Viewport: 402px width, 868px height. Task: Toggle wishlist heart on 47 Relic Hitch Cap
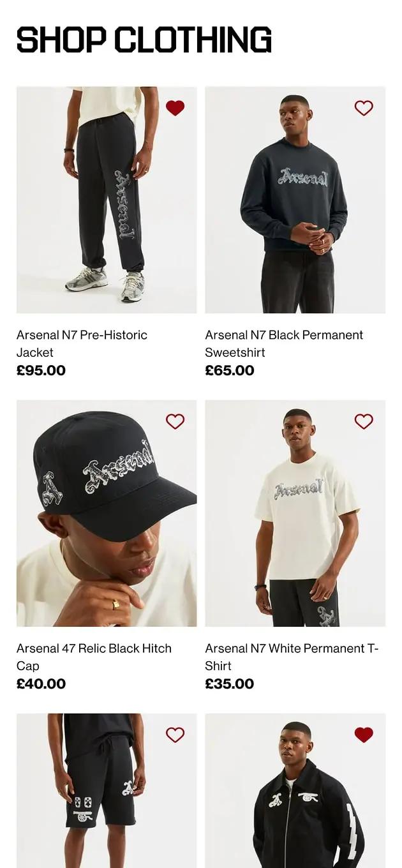[175, 421]
